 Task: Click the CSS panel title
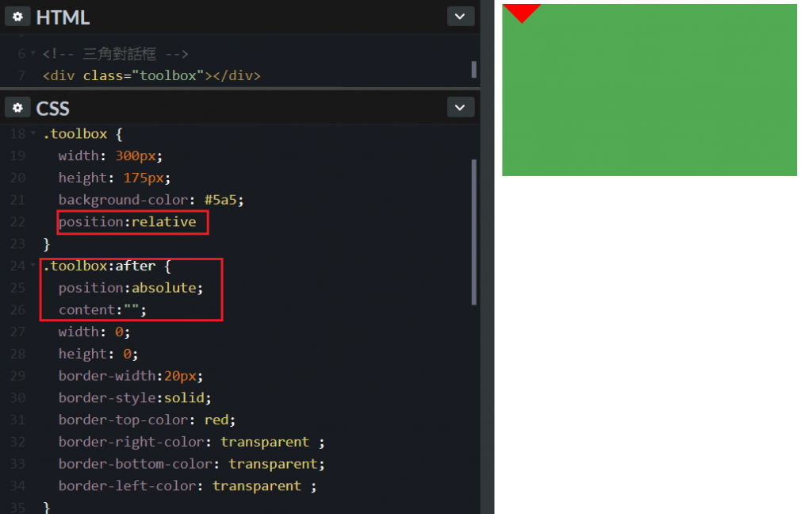[52, 109]
